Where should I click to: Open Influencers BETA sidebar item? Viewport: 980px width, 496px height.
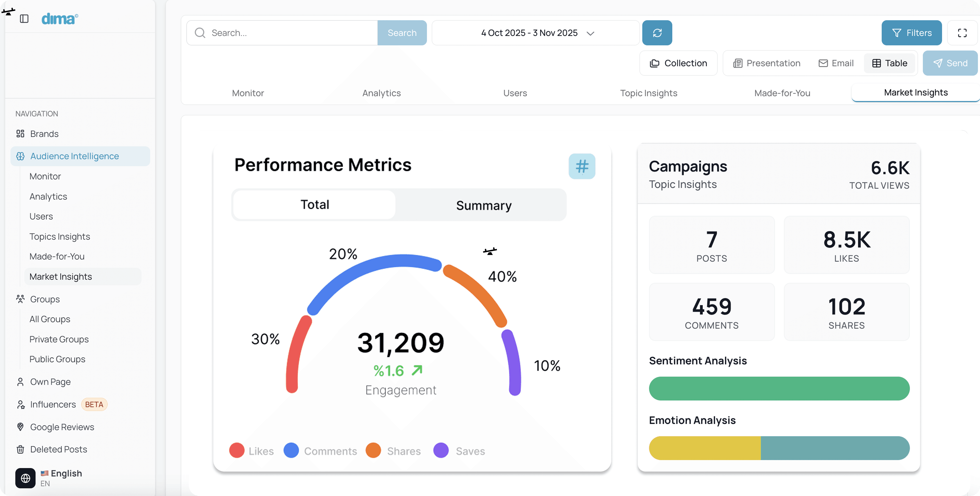click(x=53, y=404)
